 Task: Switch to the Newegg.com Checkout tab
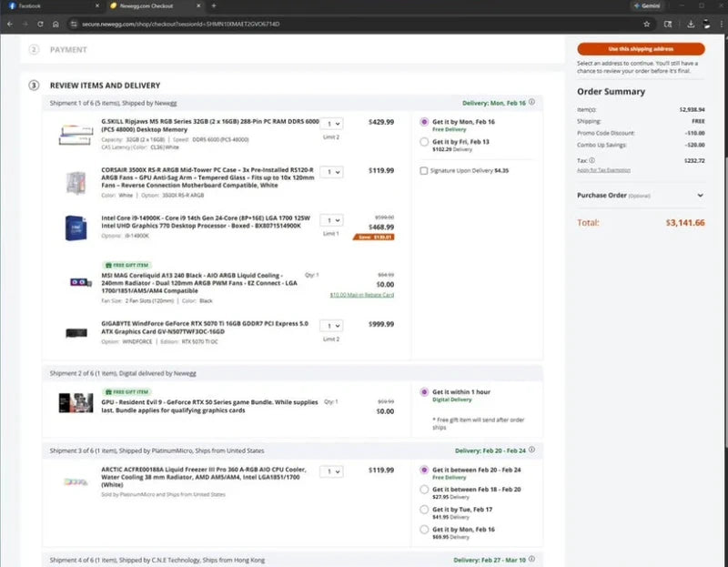(x=155, y=6)
